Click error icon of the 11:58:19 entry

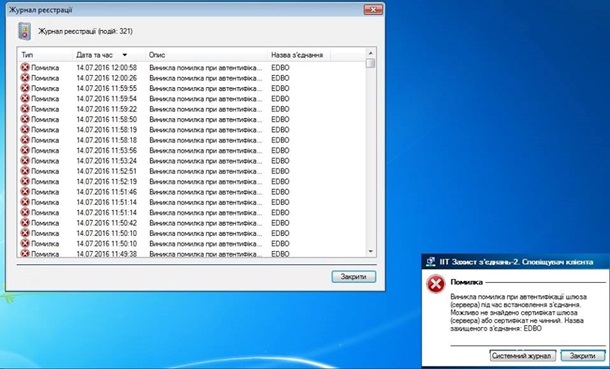[x=25, y=129]
